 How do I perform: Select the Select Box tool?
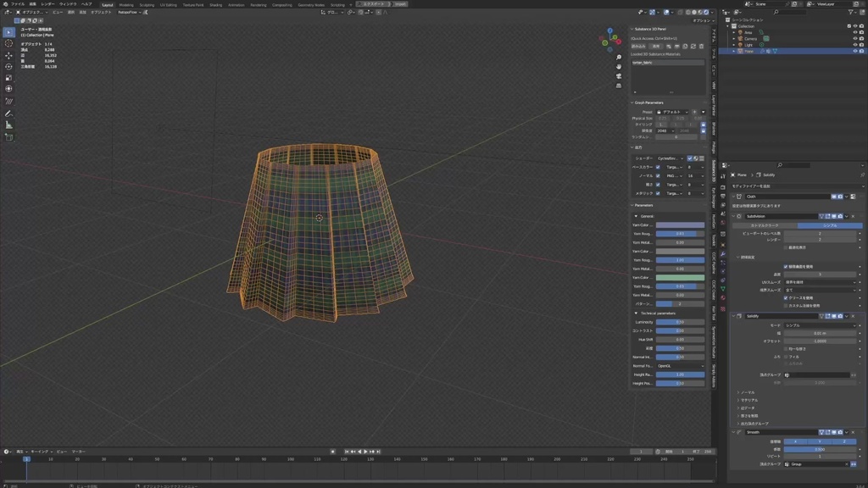coord(8,33)
